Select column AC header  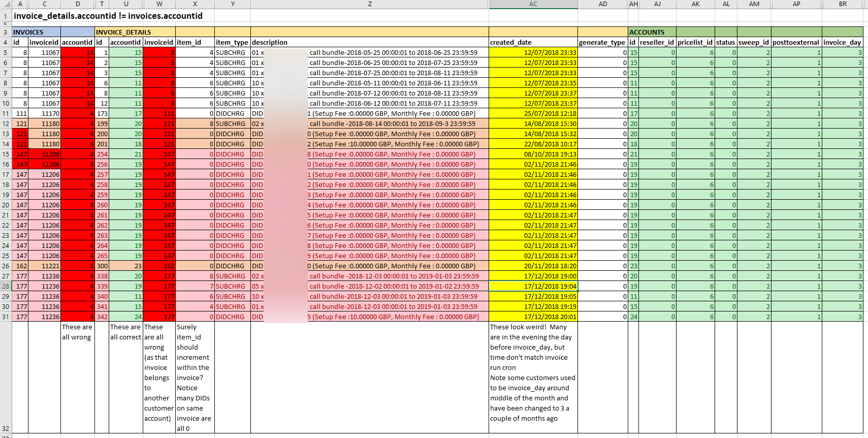click(533, 4)
